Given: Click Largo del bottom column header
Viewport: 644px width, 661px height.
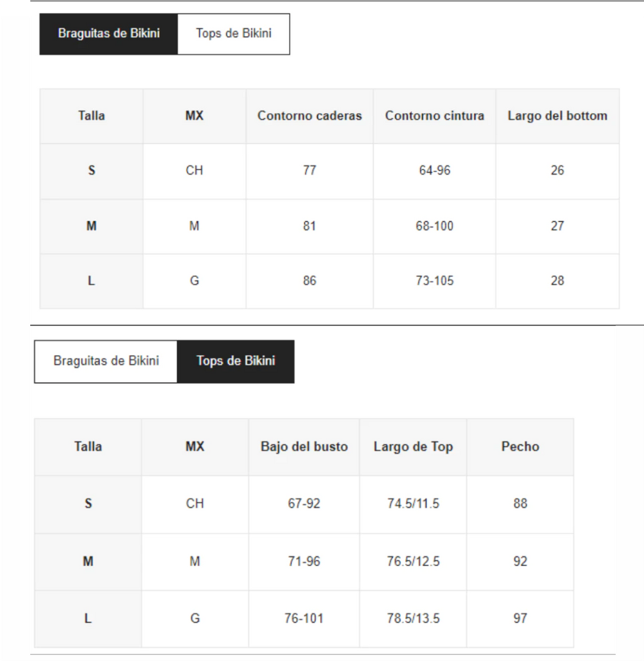Looking at the screenshot, I should point(557,116).
